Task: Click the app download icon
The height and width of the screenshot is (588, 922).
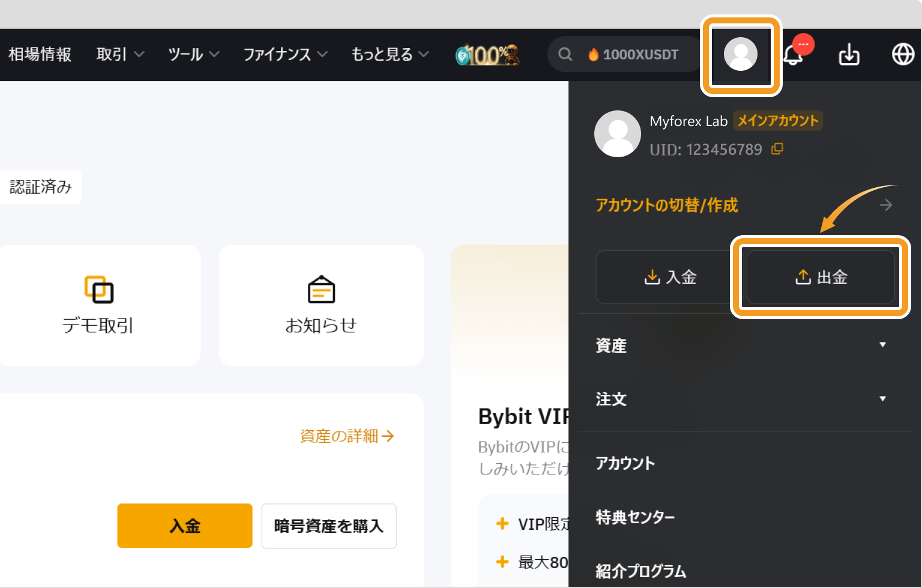Action: 849,55
